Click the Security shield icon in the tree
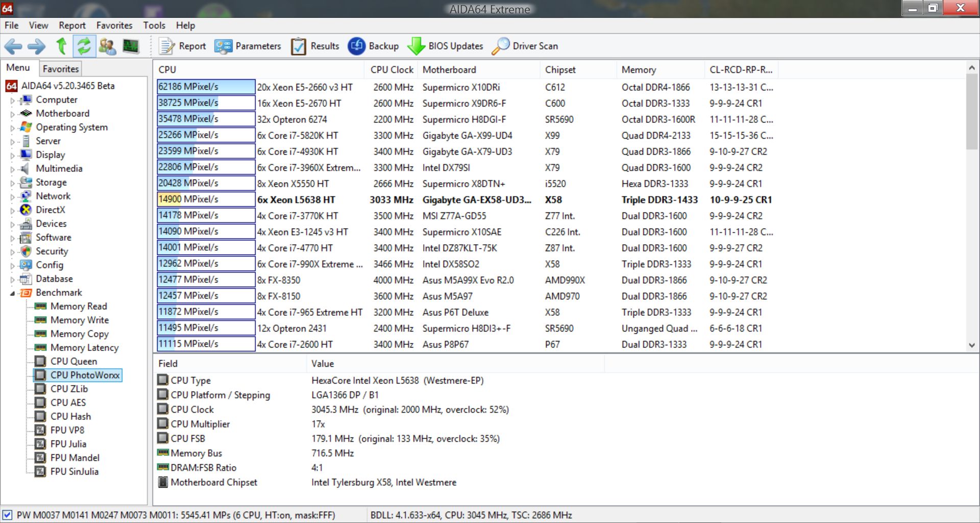The height and width of the screenshot is (523, 980). pos(26,251)
